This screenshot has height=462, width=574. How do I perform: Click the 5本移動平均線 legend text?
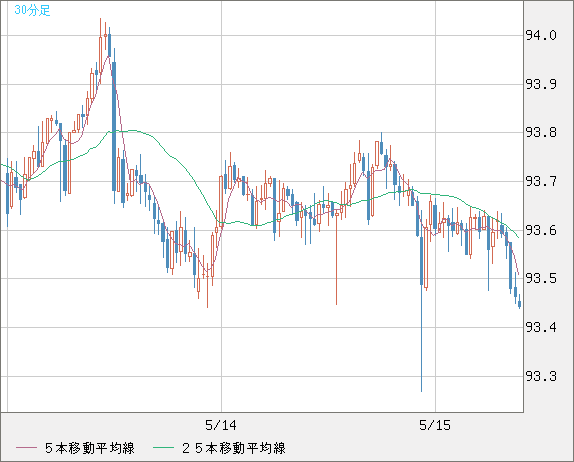pyautogui.click(x=90, y=448)
